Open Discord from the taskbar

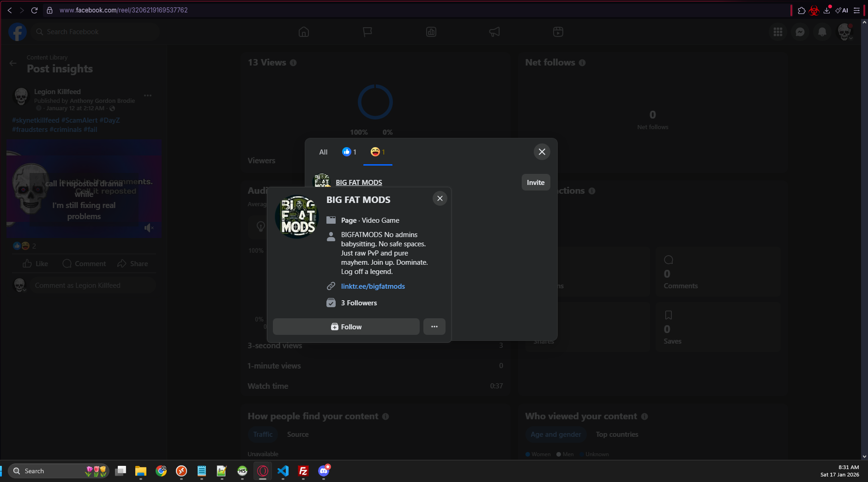324,471
